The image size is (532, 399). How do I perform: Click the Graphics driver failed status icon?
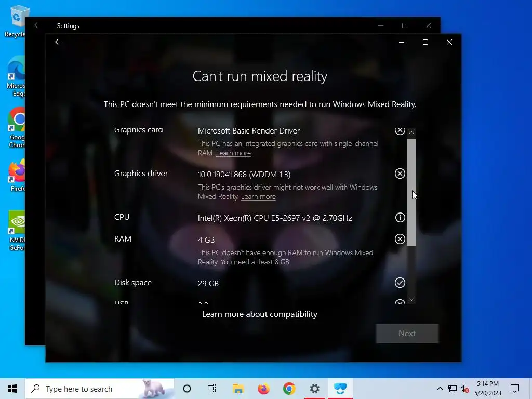click(400, 174)
